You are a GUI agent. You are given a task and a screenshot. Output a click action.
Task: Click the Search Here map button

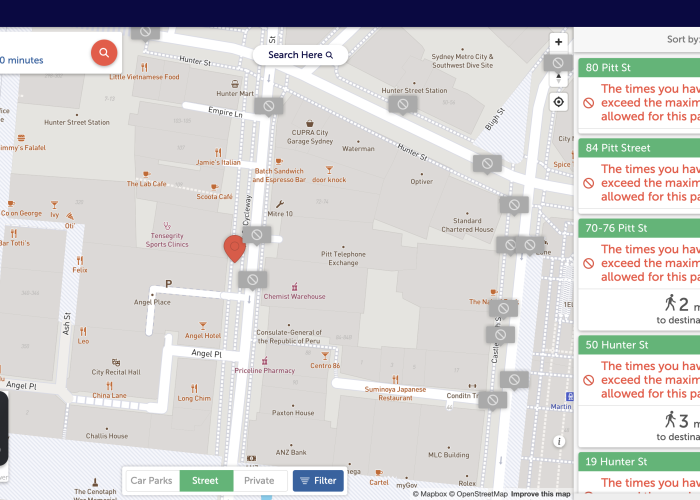pyautogui.click(x=300, y=55)
